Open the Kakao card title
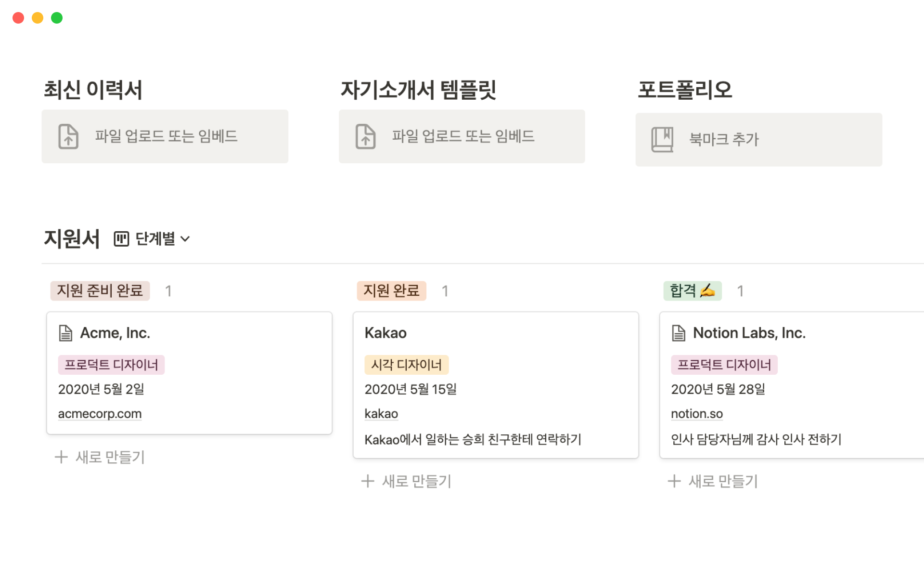924x578 pixels. 385,333
